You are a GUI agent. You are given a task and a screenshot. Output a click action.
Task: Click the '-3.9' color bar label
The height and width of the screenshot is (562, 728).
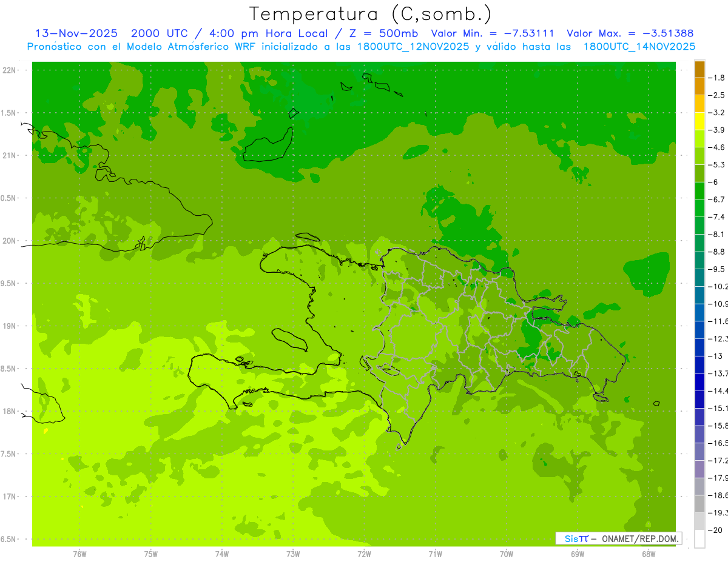pos(717,130)
